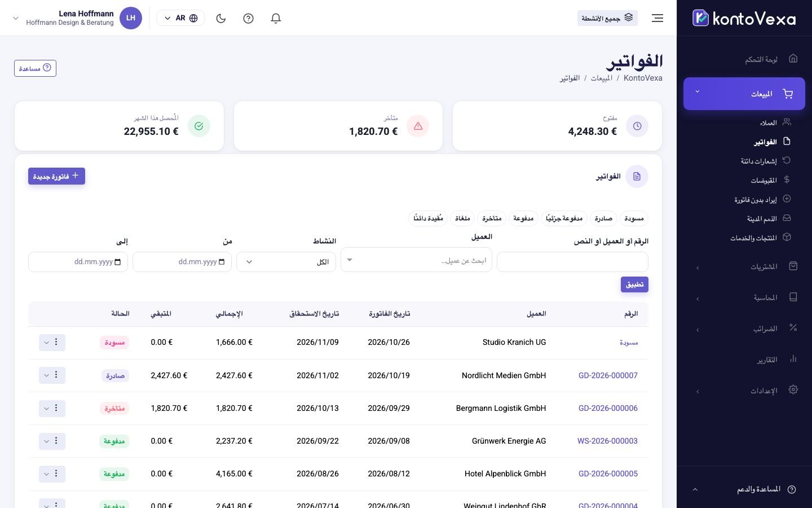Collapse the المبيعات sales menu
Image resolution: width=812 pixels, height=508 pixels.
(x=744, y=94)
